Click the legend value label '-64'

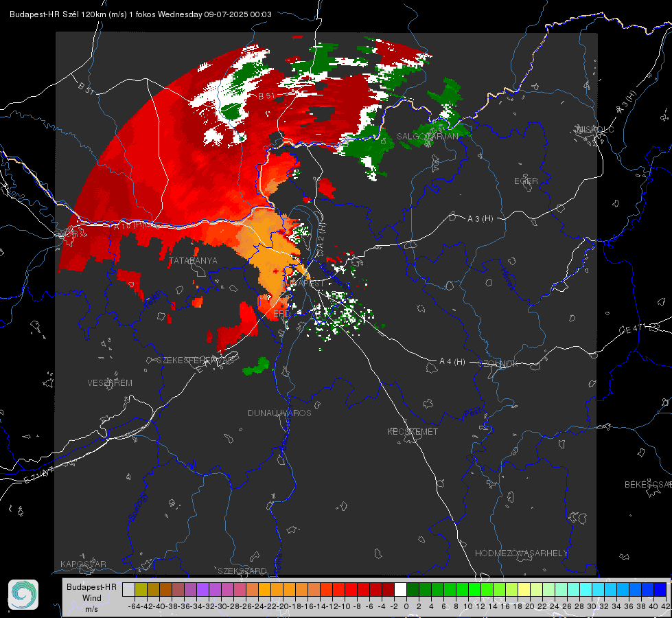[134, 606]
